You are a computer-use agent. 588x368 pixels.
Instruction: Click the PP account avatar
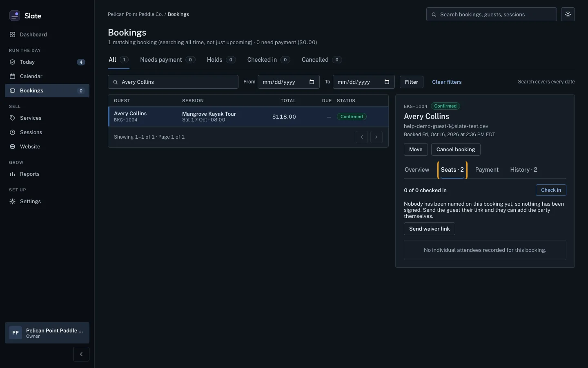click(x=16, y=333)
